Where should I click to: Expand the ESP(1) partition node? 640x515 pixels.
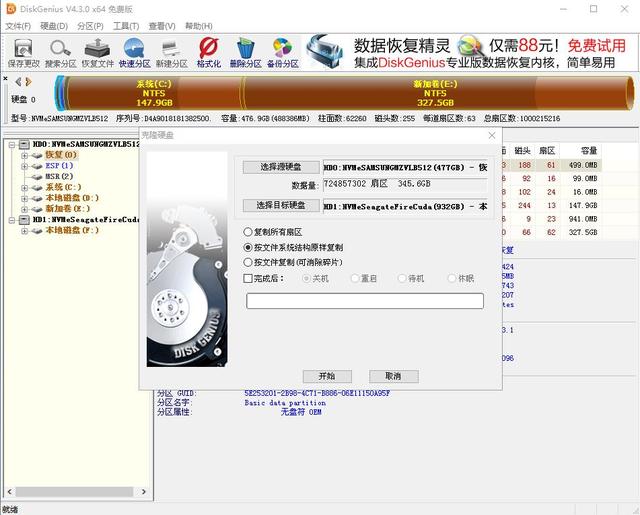24,166
